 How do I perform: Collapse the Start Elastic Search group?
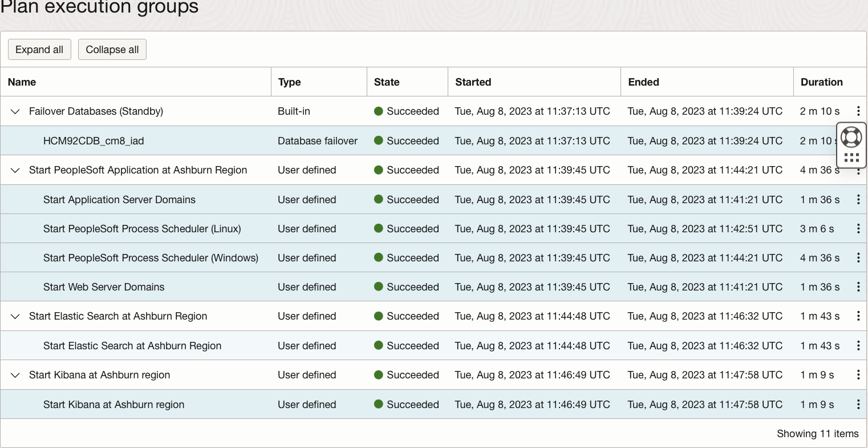pos(15,316)
